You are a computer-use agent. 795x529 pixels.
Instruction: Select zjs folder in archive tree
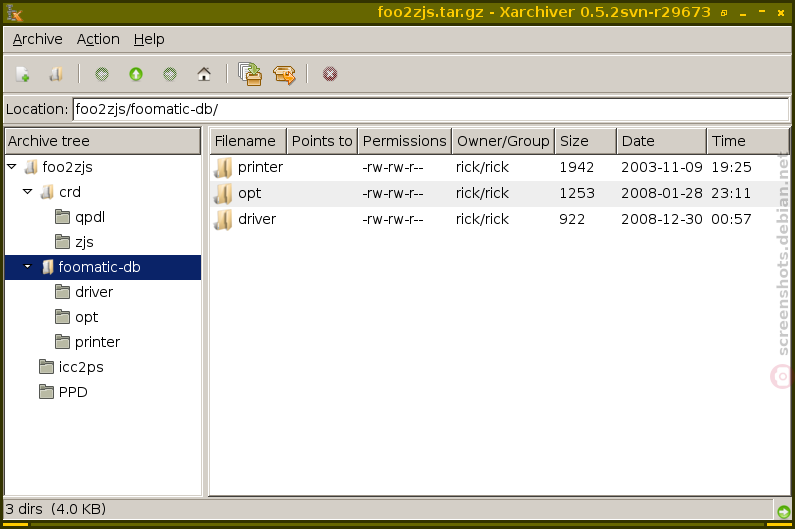pyautogui.click(x=84, y=242)
